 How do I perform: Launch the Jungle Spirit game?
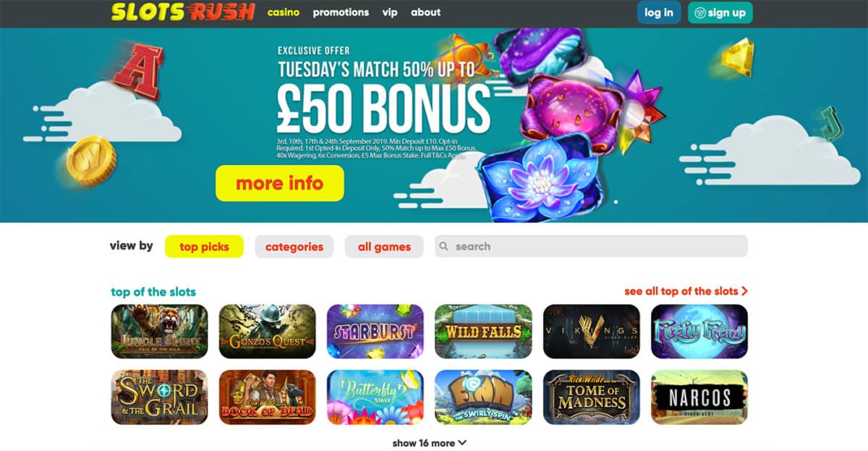coord(159,332)
